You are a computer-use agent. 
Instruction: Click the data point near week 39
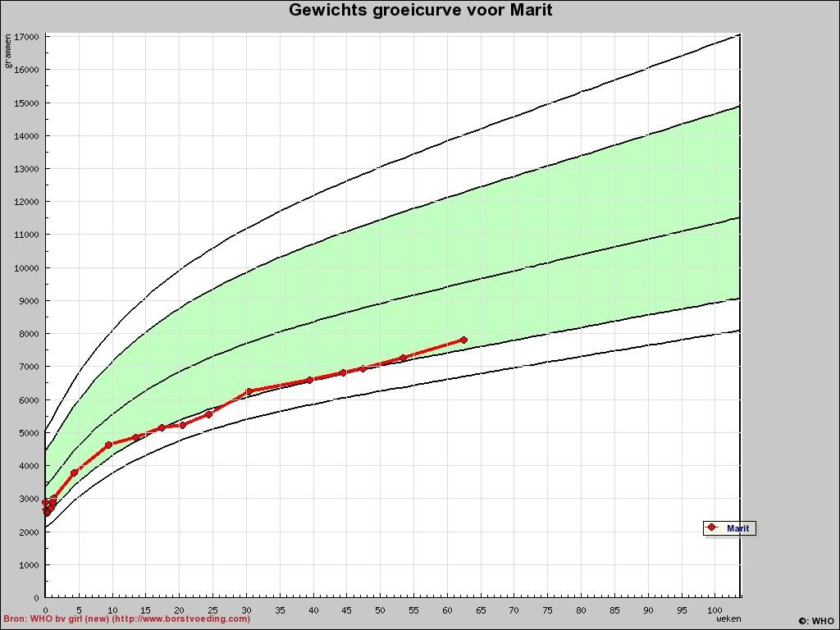point(309,380)
